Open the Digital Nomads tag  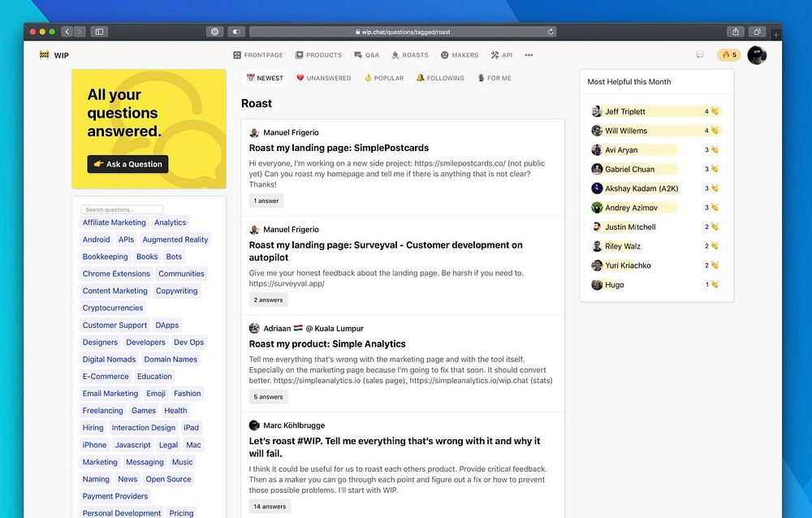click(109, 360)
